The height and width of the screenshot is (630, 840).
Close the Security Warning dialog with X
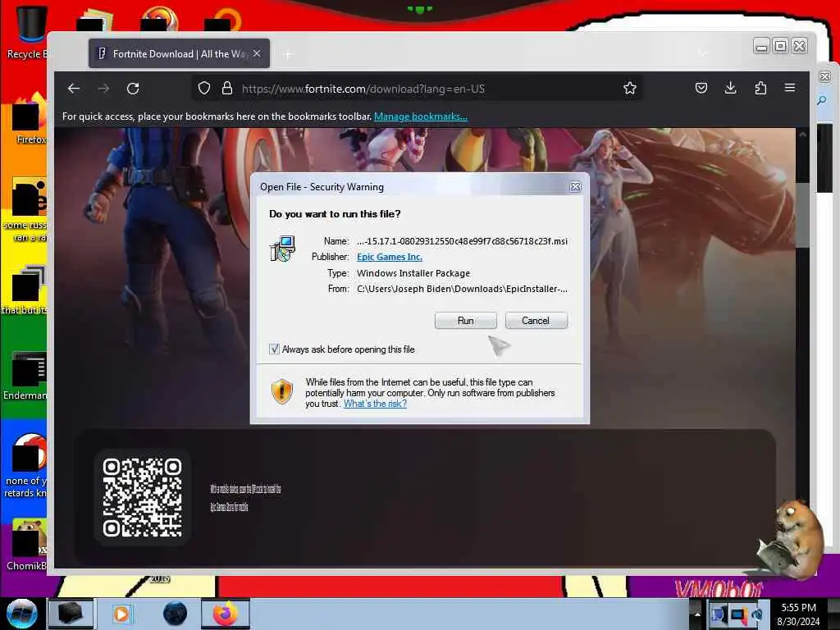pyautogui.click(x=575, y=186)
